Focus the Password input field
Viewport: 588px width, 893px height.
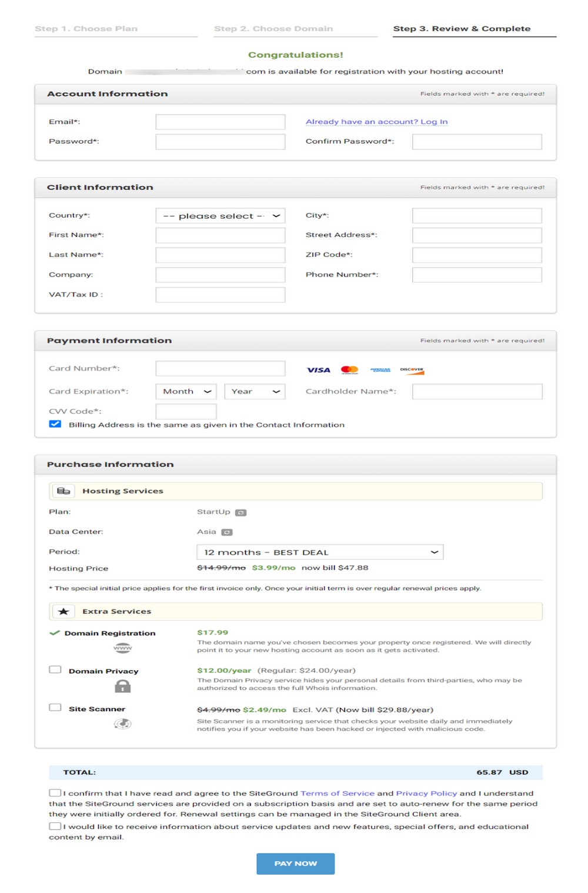(x=220, y=142)
